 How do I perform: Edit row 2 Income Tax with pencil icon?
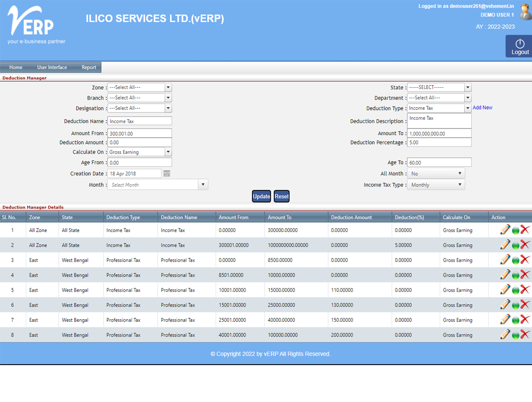[505, 244]
